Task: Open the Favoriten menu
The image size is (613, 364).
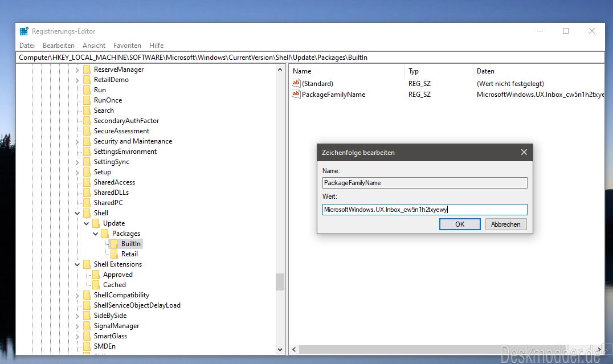Action: (x=127, y=46)
